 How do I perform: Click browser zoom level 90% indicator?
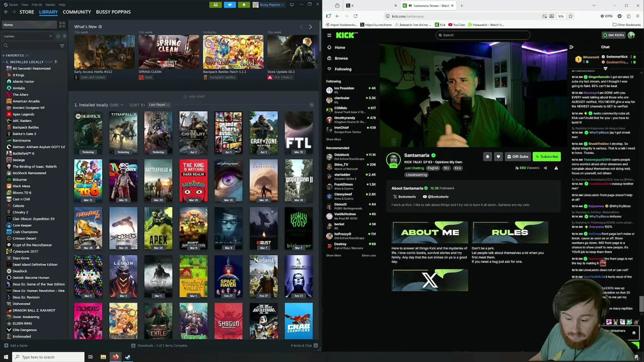(x=561, y=16)
